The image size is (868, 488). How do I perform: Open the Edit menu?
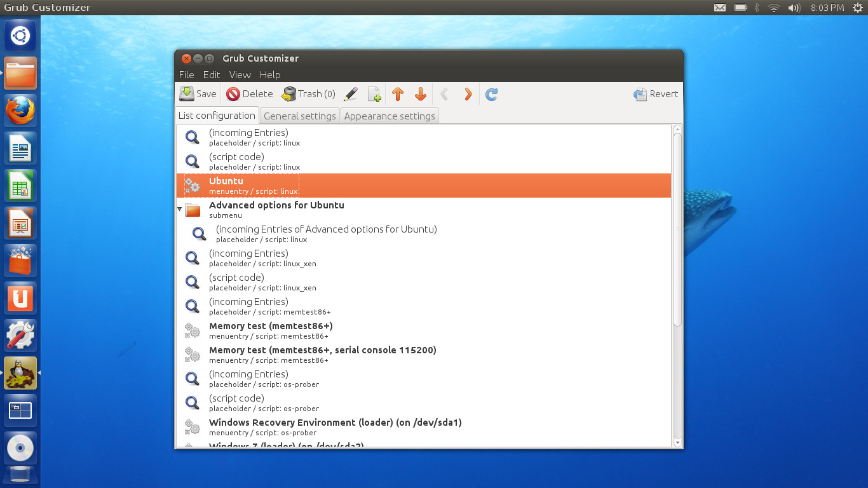tap(212, 74)
